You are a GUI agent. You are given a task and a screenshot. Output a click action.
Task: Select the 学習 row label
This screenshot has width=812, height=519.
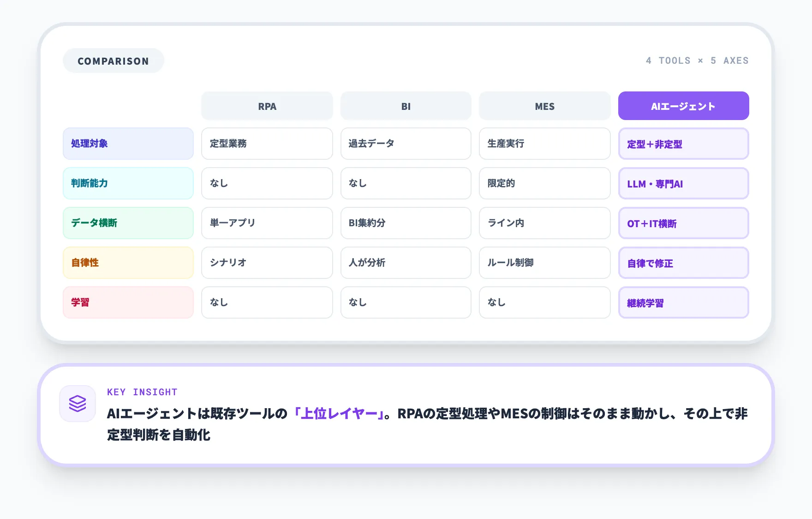point(128,302)
